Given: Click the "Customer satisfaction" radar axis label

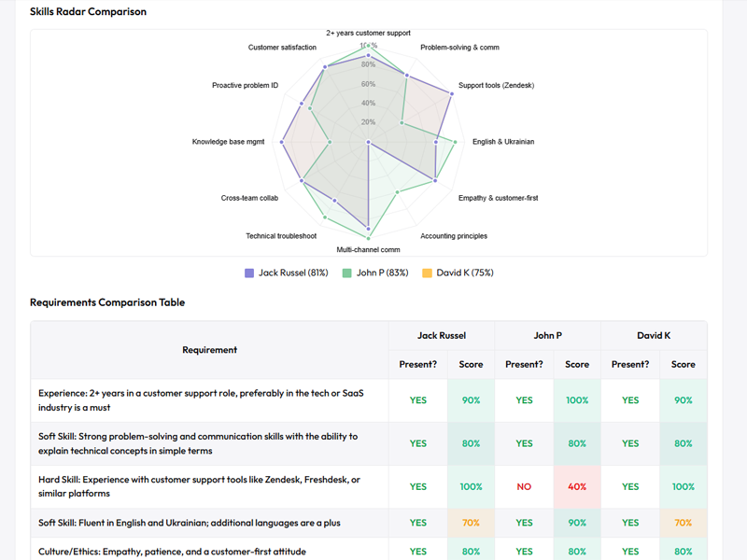Looking at the screenshot, I should click(282, 48).
